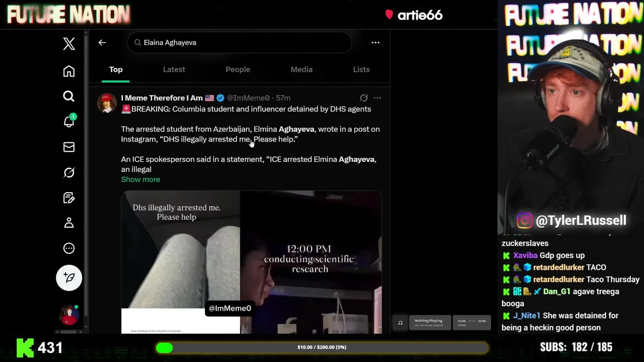The image size is (644, 362).
Task: Switch to the Latest tab
Action: [x=174, y=69]
